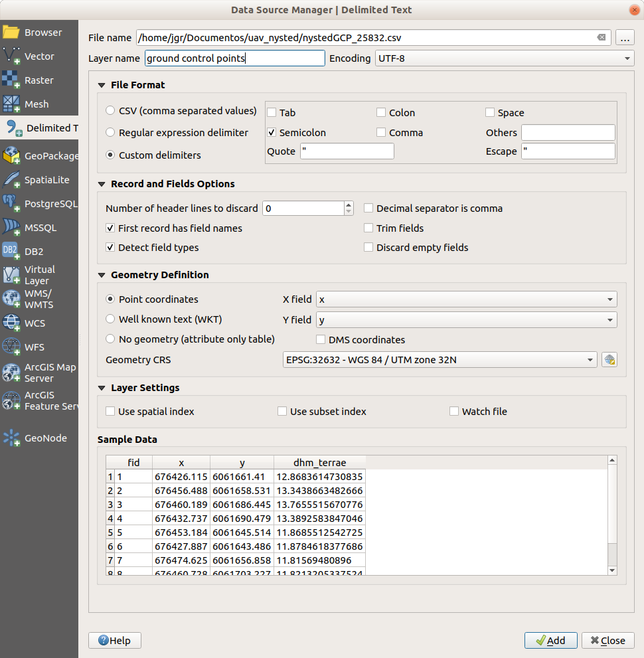Open the Virtual Layer tab
Screen dimensions: 644x658
(x=39, y=275)
